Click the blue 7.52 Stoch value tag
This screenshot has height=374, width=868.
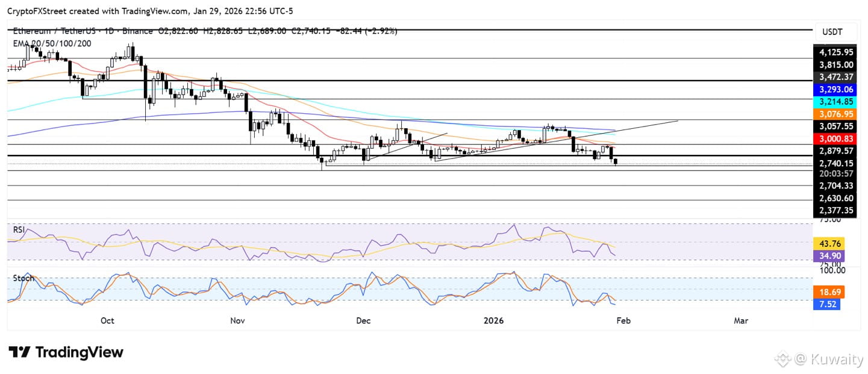click(826, 305)
